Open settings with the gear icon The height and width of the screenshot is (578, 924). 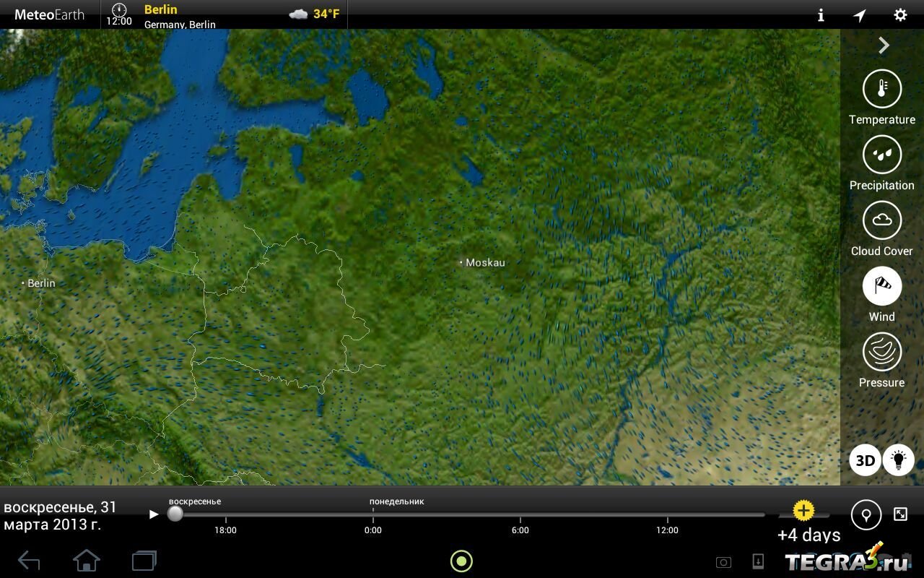900,15
